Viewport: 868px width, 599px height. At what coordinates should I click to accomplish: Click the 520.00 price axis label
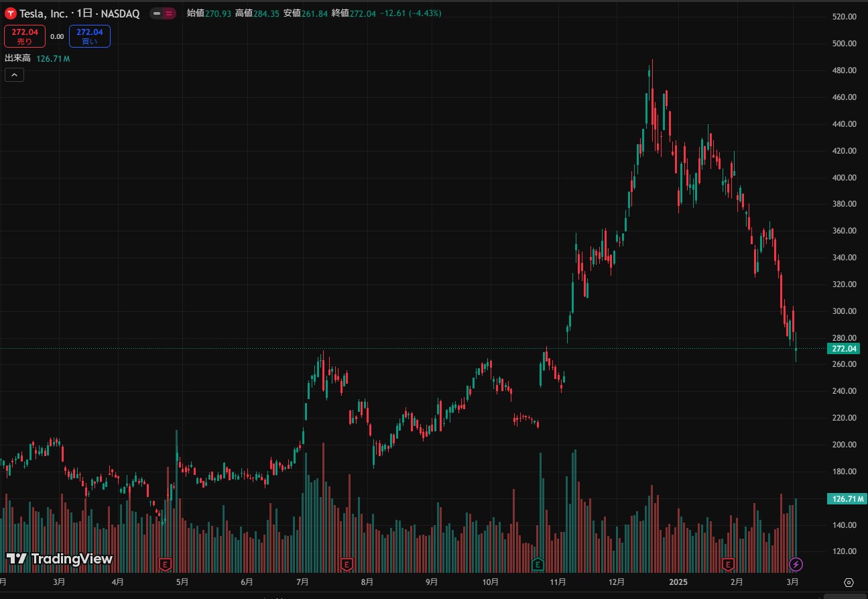pos(844,17)
